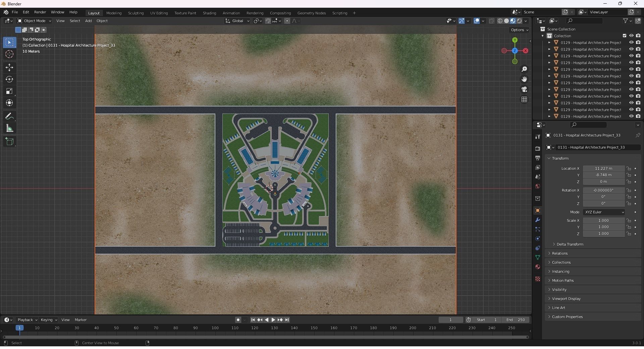Select the Scale tool

(x=9, y=91)
